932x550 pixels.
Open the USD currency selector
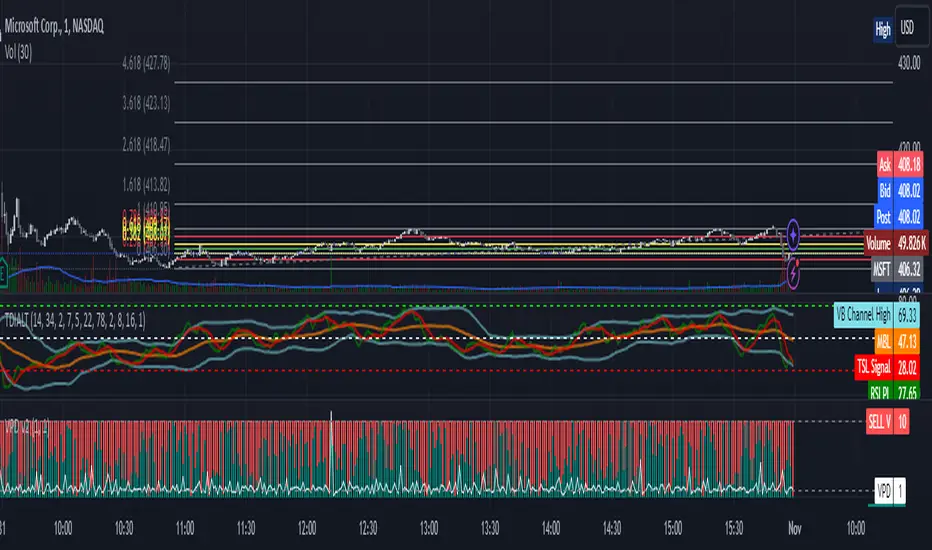(907, 28)
